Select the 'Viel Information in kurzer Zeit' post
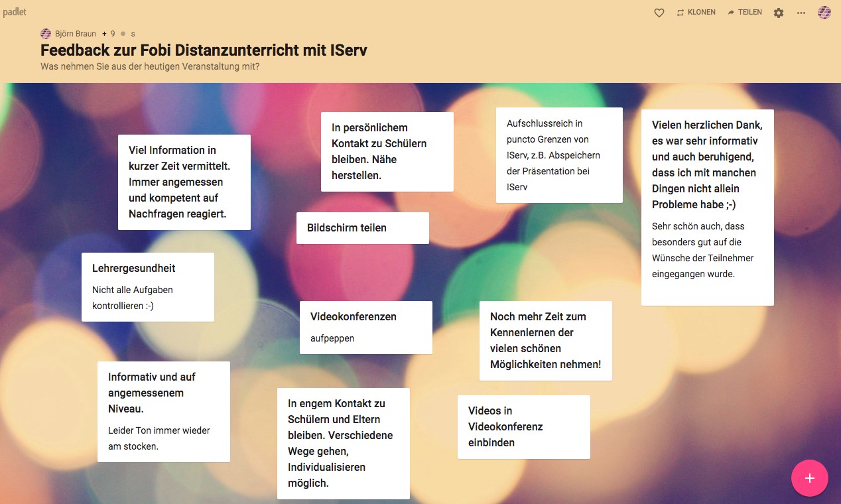This screenshot has width=841, height=504. click(184, 182)
